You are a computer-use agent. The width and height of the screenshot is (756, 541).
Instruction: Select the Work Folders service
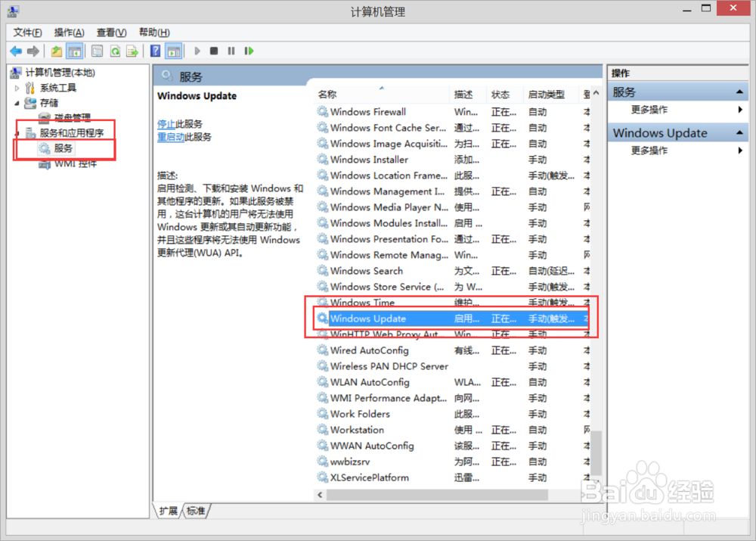(x=452, y=414)
